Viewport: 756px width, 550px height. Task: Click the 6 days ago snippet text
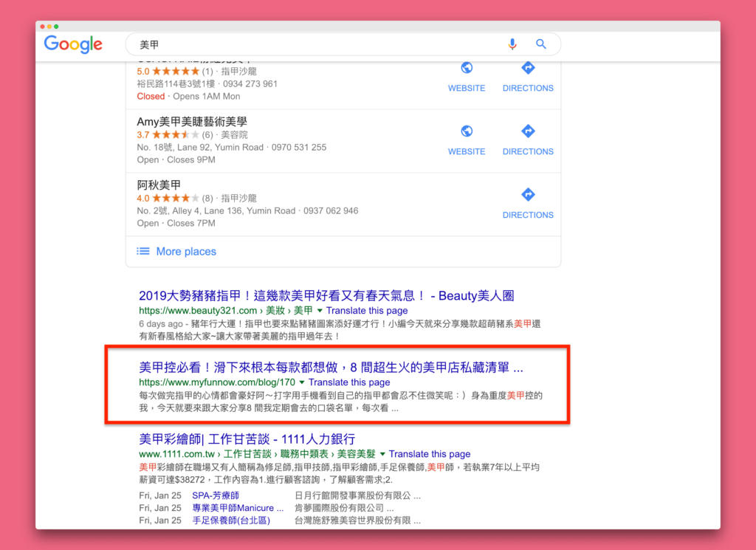pos(160,324)
